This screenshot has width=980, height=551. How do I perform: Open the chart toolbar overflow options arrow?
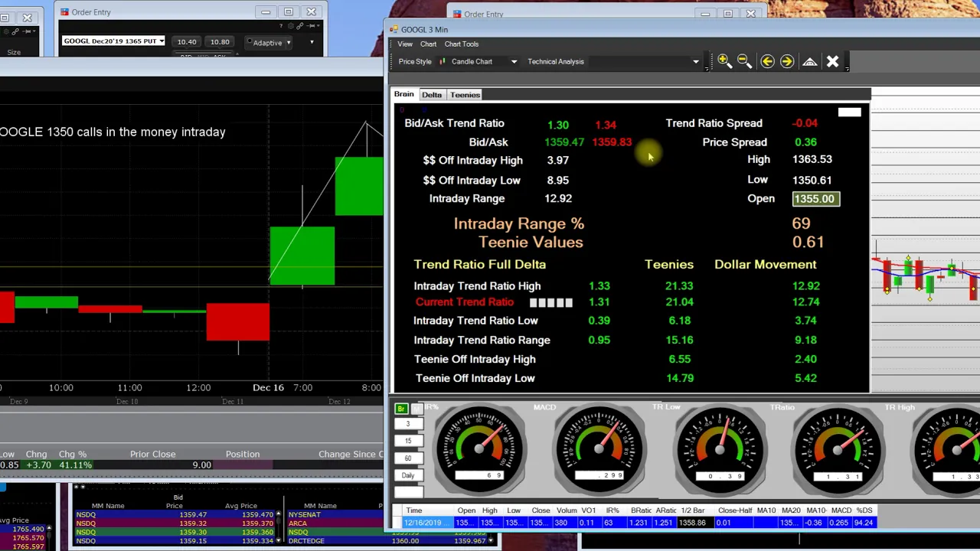pyautogui.click(x=847, y=68)
